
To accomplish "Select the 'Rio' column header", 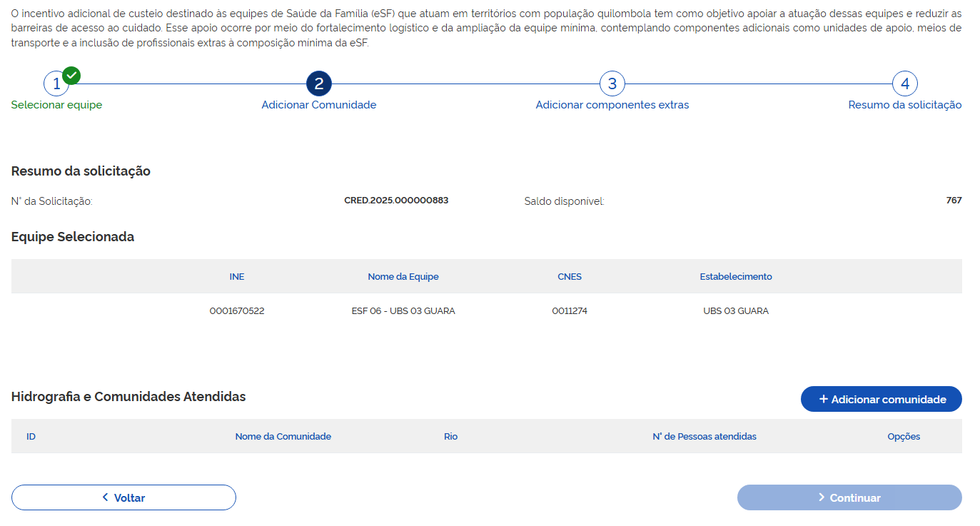I will click(x=450, y=437).
